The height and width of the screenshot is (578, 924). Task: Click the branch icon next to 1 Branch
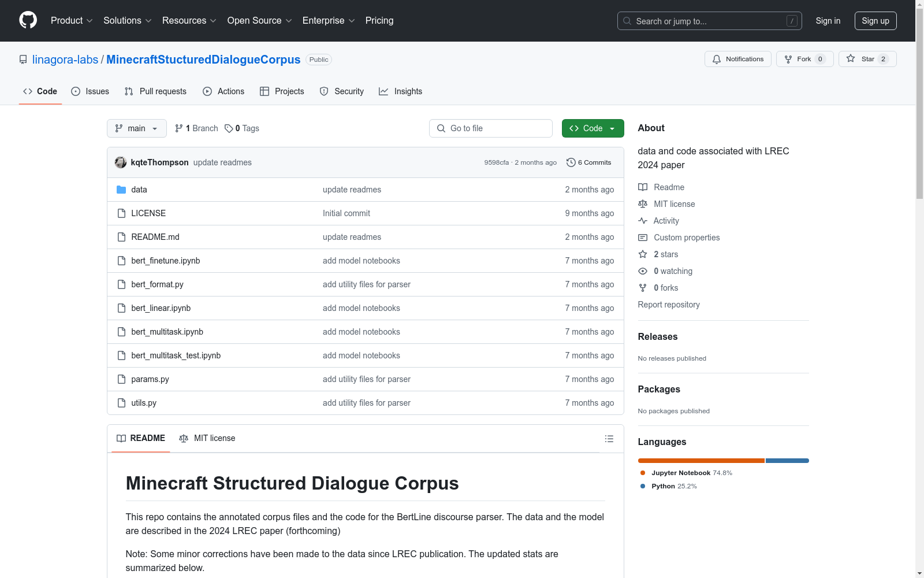point(179,128)
